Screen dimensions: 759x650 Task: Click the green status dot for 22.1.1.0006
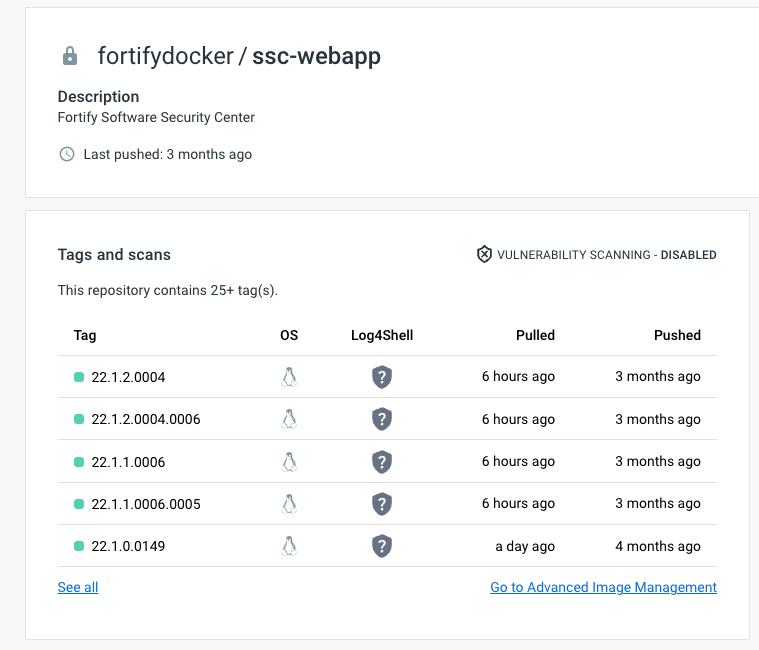79,462
